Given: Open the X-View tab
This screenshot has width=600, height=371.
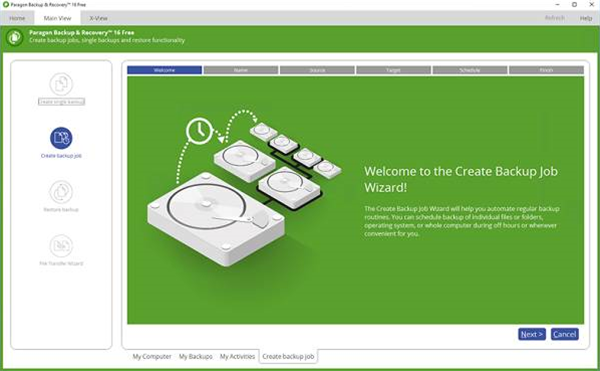Looking at the screenshot, I should point(98,18).
